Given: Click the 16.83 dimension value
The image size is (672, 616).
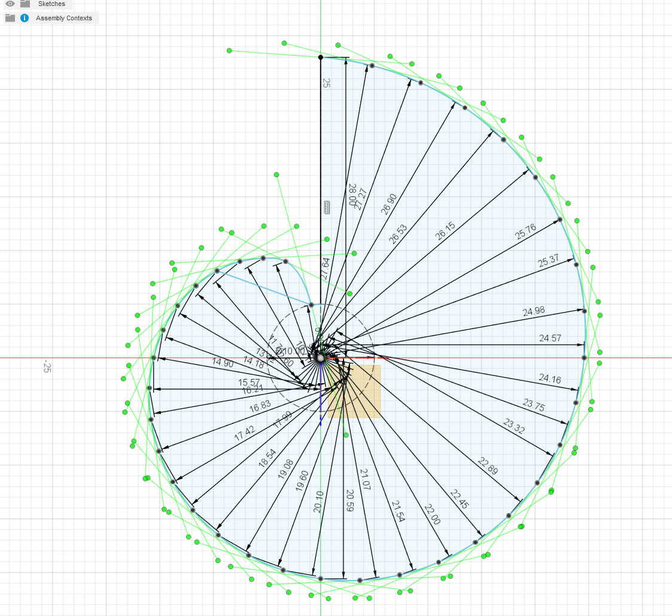Looking at the screenshot, I should pyautogui.click(x=260, y=405).
